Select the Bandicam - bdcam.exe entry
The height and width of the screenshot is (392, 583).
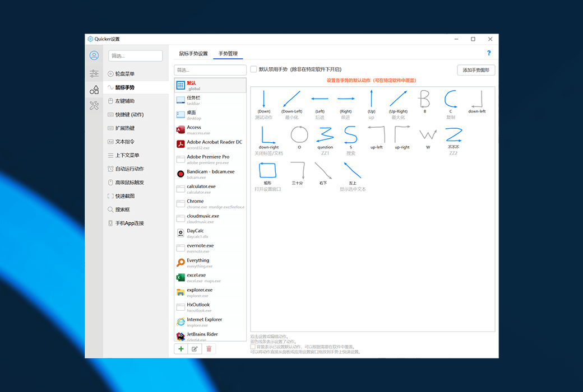[210, 174]
